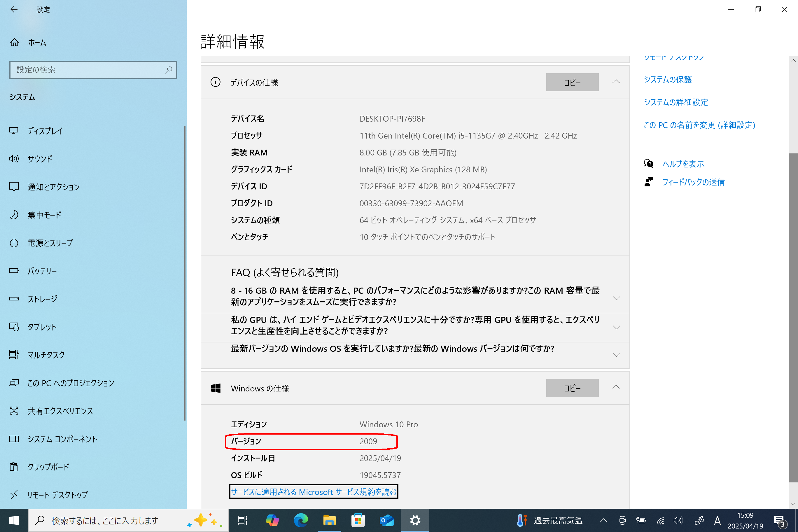Open the Windows Start menu
Screen dimensions: 798x532
point(14,520)
